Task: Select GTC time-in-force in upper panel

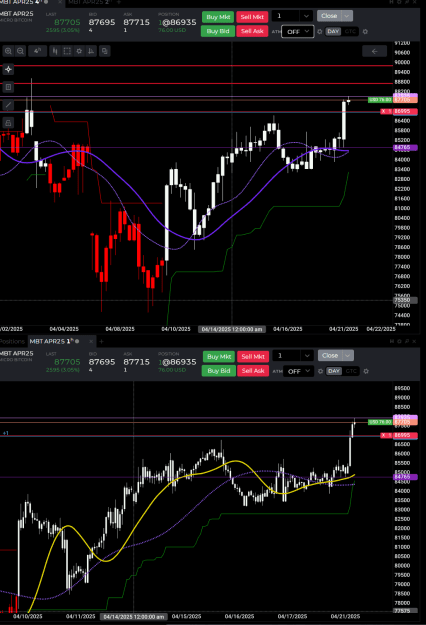Action: pyautogui.click(x=350, y=31)
